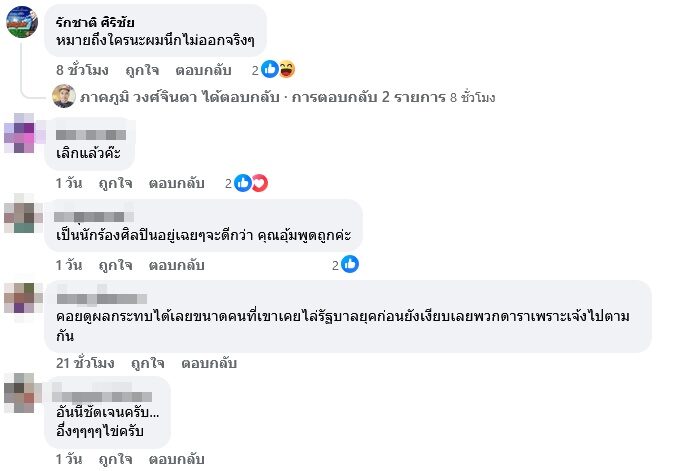Click the like reaction icon on the เป็นนักร้องศิลปิน comment
The height and width of the screenshot is (471, 678).
point(350,265)
